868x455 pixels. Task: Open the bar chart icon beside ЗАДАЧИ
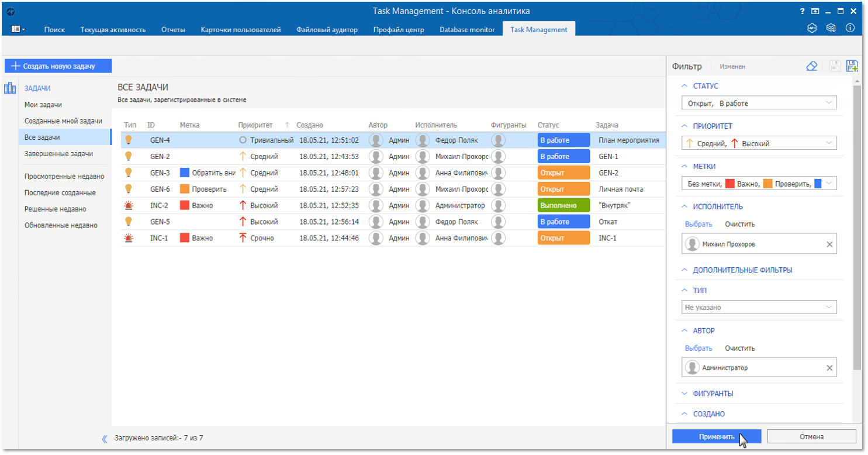tap(9, 88)
